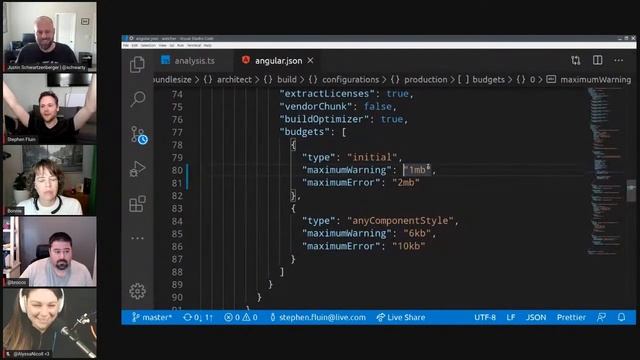Open the Search view magnifier icon
Image resolution: width=640 pixels, height=360 pixels.
[x=138, y=99]
